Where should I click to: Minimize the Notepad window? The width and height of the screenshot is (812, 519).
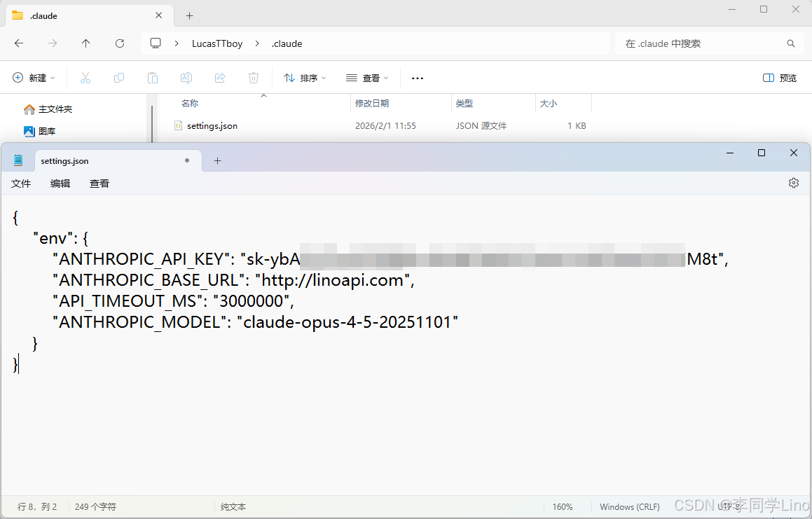[730, 153]
